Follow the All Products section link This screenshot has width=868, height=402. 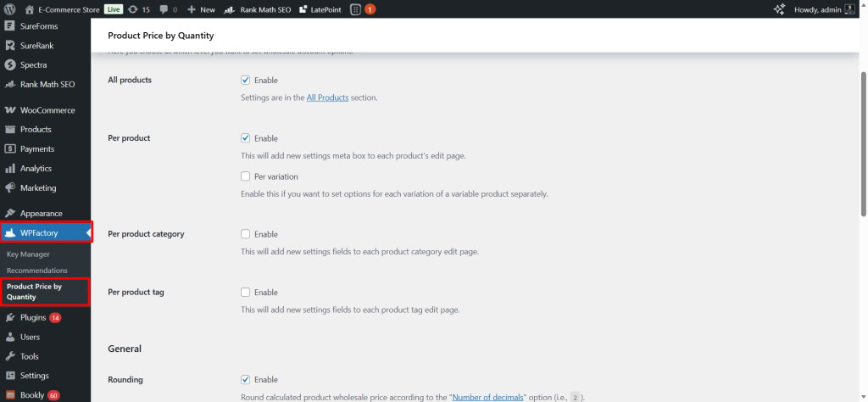(327, 98)
